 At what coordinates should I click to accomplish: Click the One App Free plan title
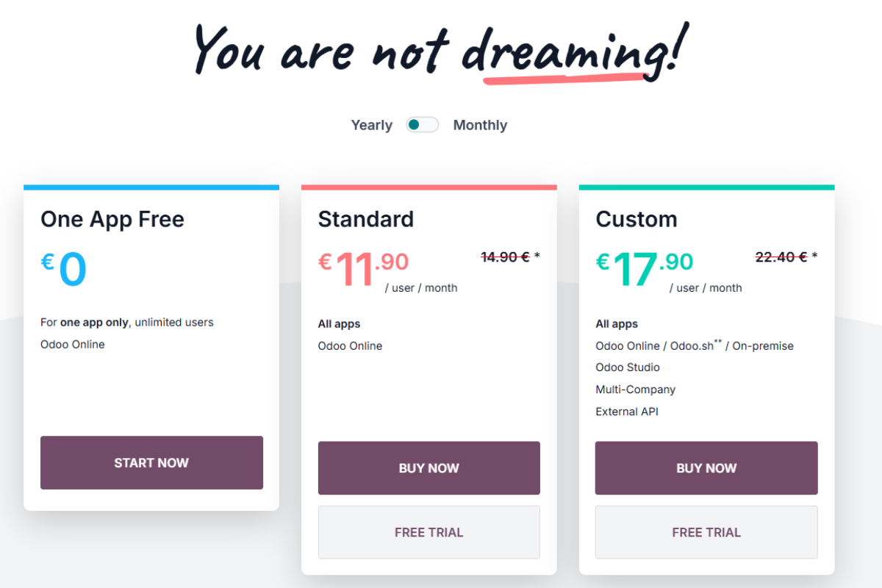[112, 219]
